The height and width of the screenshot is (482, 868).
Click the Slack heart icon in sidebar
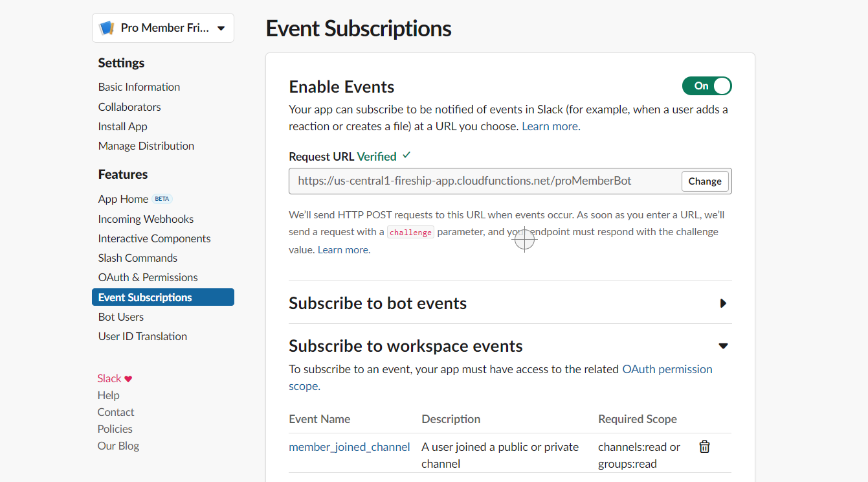(x=128, y=378)
